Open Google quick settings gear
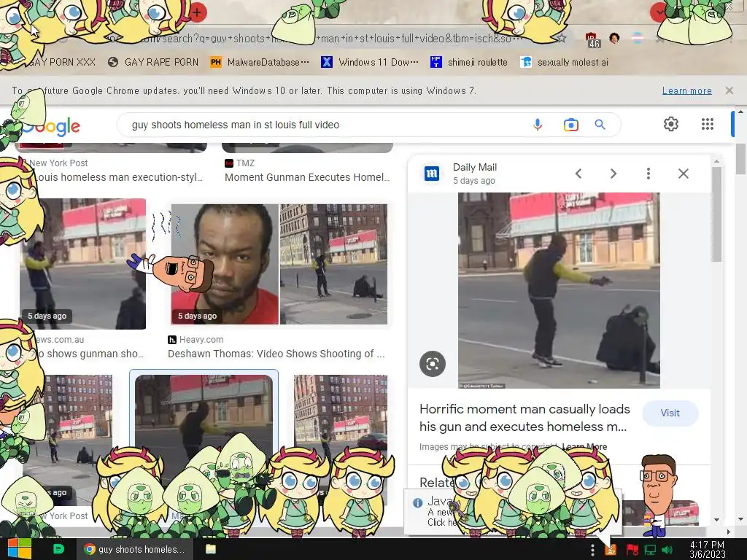This screenshot has width=747, height=560. coord(671,124)
